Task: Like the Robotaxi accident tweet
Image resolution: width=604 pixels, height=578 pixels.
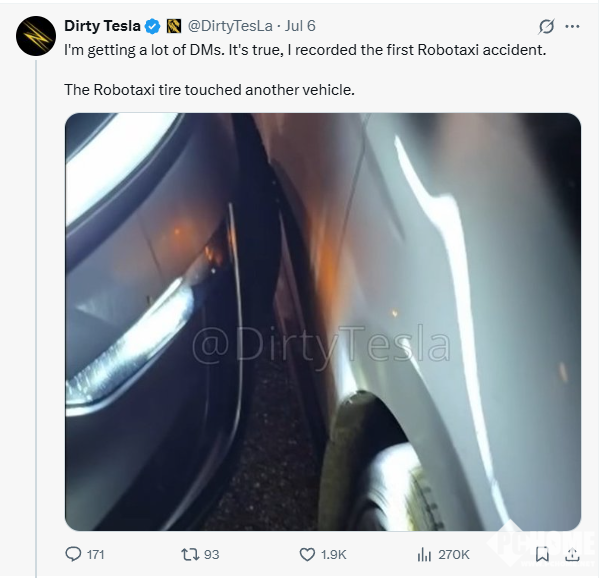Action: coord(308,554)
